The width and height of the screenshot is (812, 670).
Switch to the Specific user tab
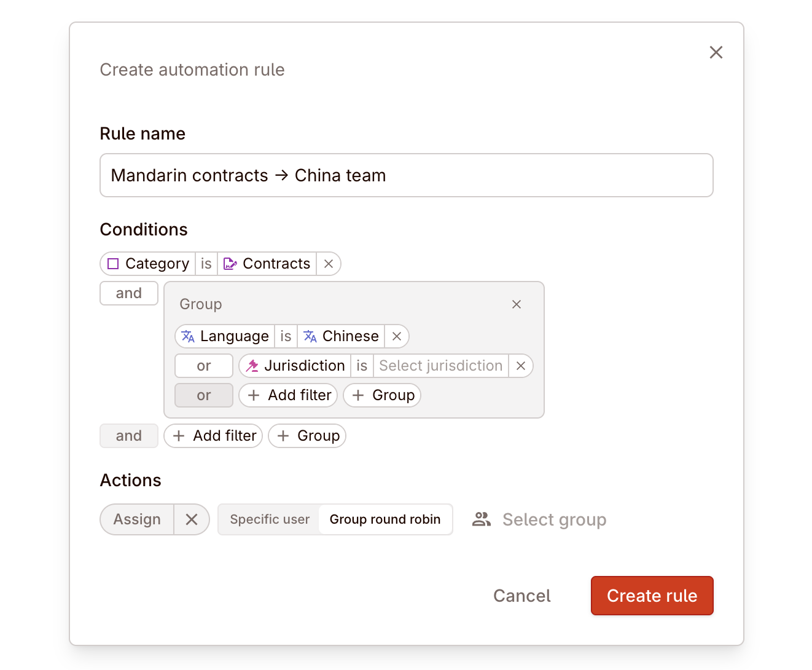click(x=270, y=519)
